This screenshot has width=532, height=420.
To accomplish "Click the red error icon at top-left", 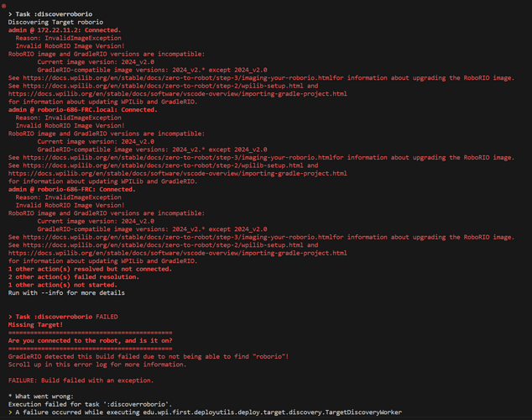I will (3, 6).
